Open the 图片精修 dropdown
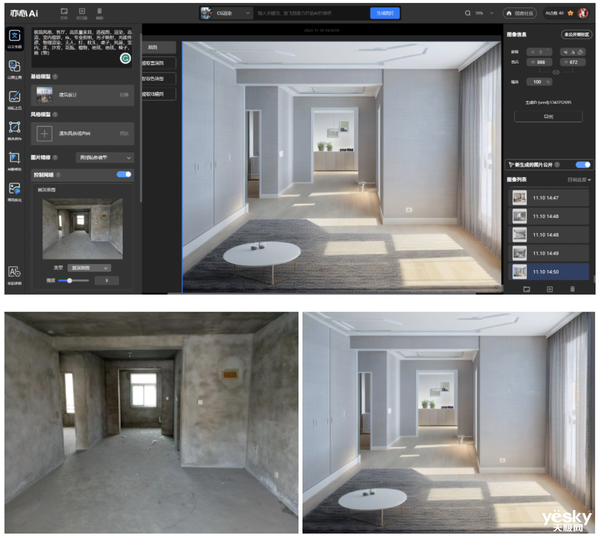The width and height of the screenshot is (600, 539). (104, 158)
